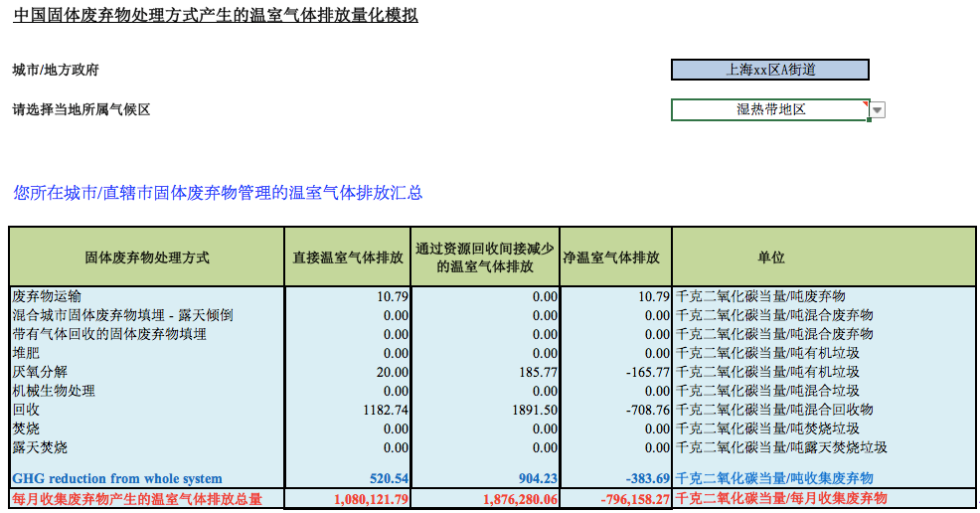The height and width of the screenshot is (513, 980).
Task: Select the 城市/地方政府 label cell
Action: [x=56, y=70]
